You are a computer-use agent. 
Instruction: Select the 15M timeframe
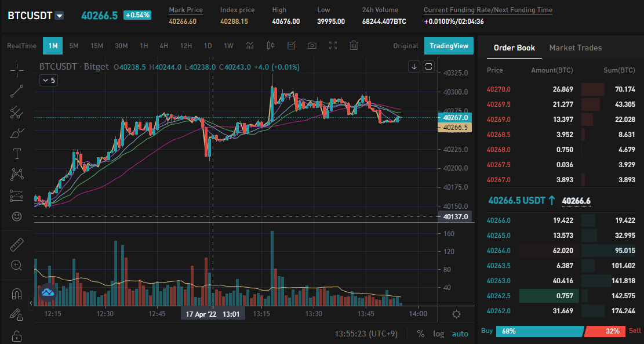(x=97, y=46)
